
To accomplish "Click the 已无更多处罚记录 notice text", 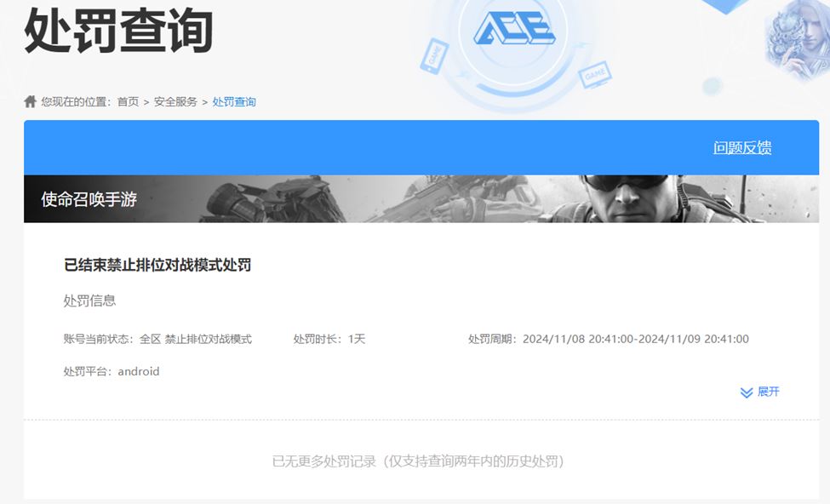I will (x=418, y=461).
